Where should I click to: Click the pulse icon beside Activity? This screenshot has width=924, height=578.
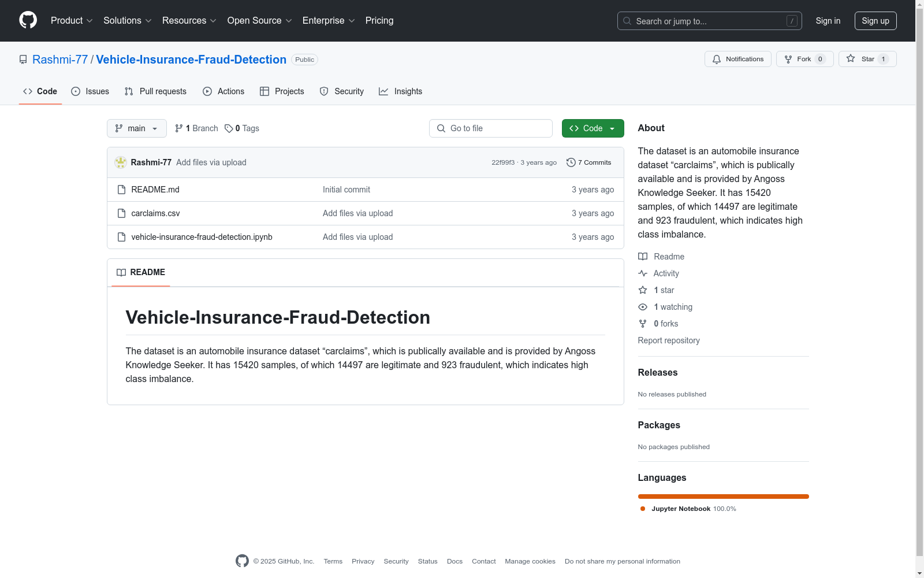tap(643, 273)
